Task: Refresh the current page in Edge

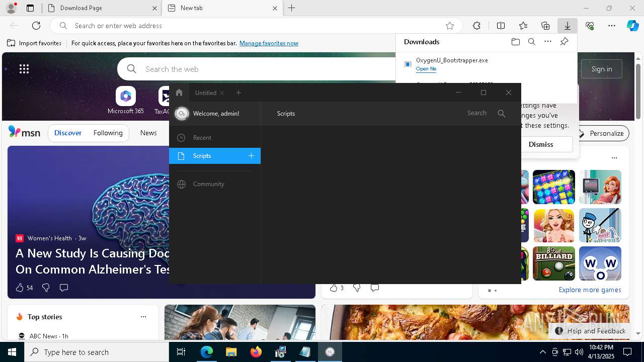Action: pos(36,26)
